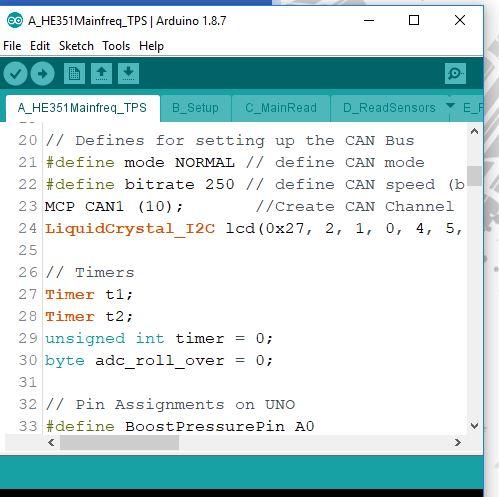Click the vertical scrollbar up arrow
Screen dimensions: 499x497
tap(474, 131)
